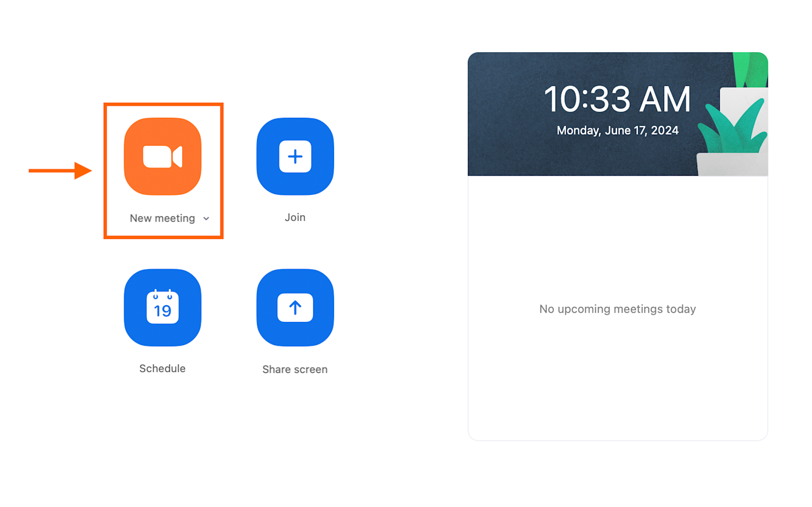This screenshot has height=507, width=812.
Task: Open the Schedule calendar icon
Action: (162, 307)
